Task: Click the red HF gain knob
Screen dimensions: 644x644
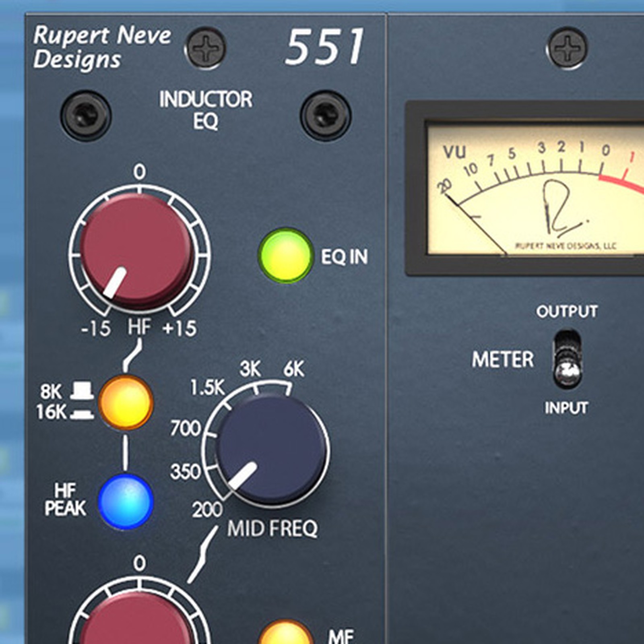Action: pos(137,250)
